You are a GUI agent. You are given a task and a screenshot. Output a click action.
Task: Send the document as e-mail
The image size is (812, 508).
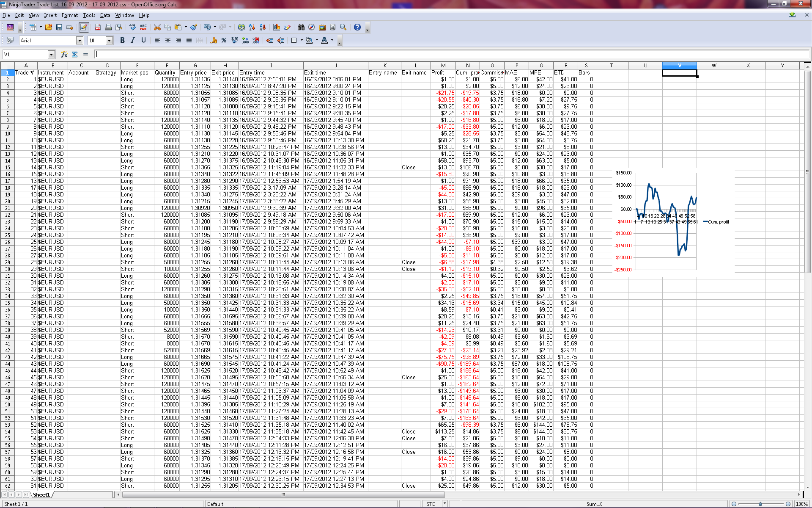pyautogui.click(x=70, y=27)
